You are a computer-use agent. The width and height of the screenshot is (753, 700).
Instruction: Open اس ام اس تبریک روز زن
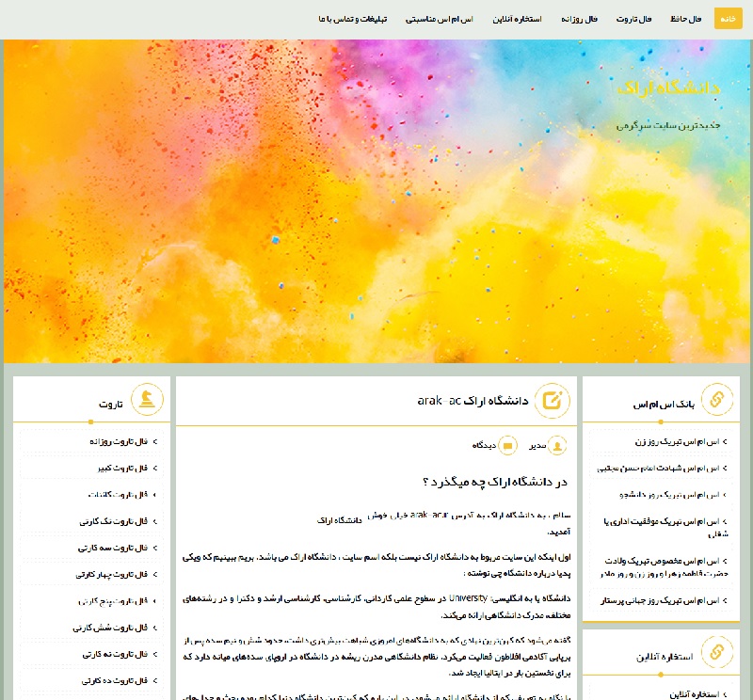[677, 441]
